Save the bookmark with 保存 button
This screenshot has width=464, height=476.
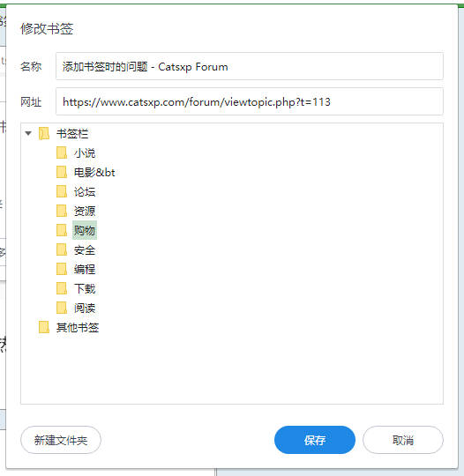point(315,440)
